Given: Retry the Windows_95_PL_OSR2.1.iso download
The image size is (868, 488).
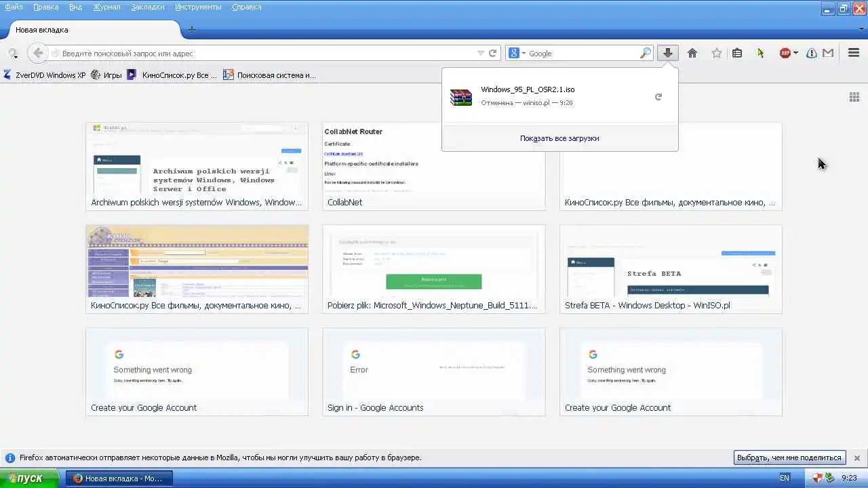Looking at the screenshot, I should [658, 97].
